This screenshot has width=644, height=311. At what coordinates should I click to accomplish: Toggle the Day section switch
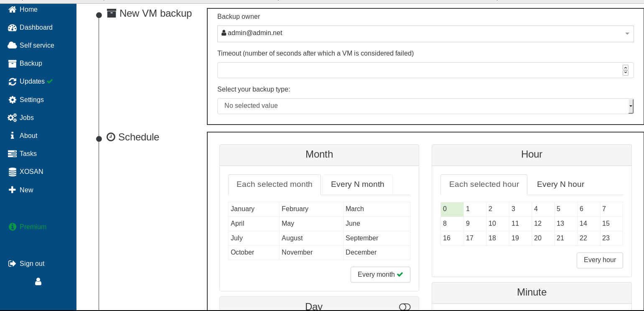click(405, 307)
